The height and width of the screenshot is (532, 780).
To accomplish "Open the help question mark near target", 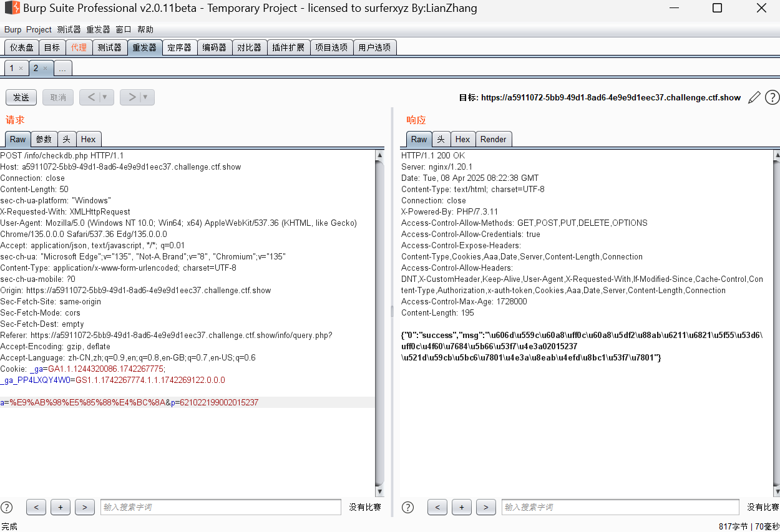I will [x=772, y=97].
